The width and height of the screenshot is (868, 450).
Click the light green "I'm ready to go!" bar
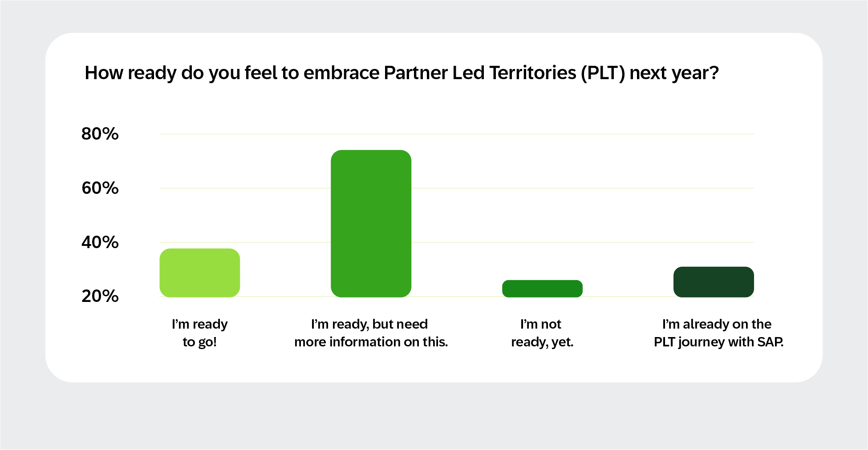coord(199,273)
